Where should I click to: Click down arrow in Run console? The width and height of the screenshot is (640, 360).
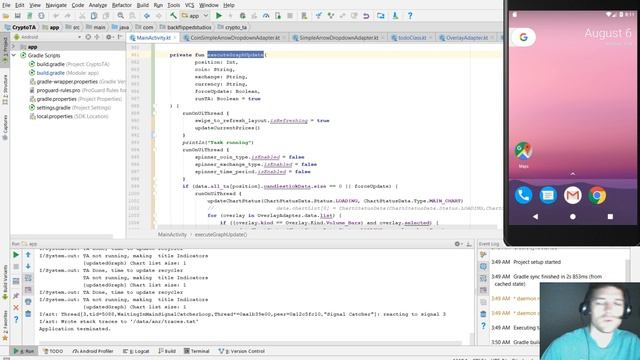pyautogui.click(x=28, y=267)
